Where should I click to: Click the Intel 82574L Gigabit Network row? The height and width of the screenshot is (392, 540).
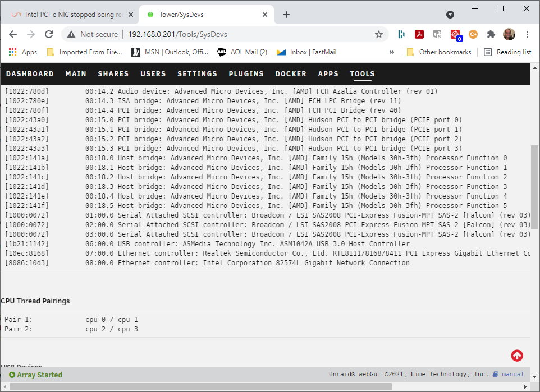(x=207, y=262)
